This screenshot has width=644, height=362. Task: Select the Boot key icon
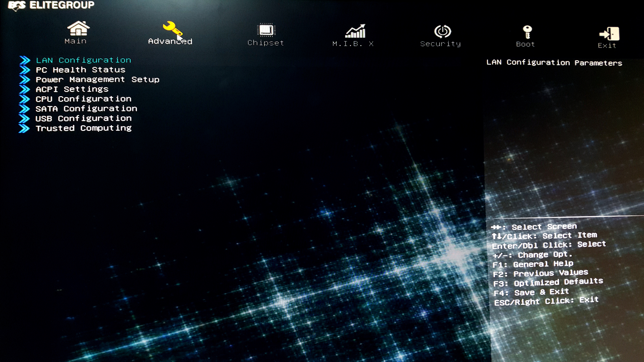click(527, 32)
